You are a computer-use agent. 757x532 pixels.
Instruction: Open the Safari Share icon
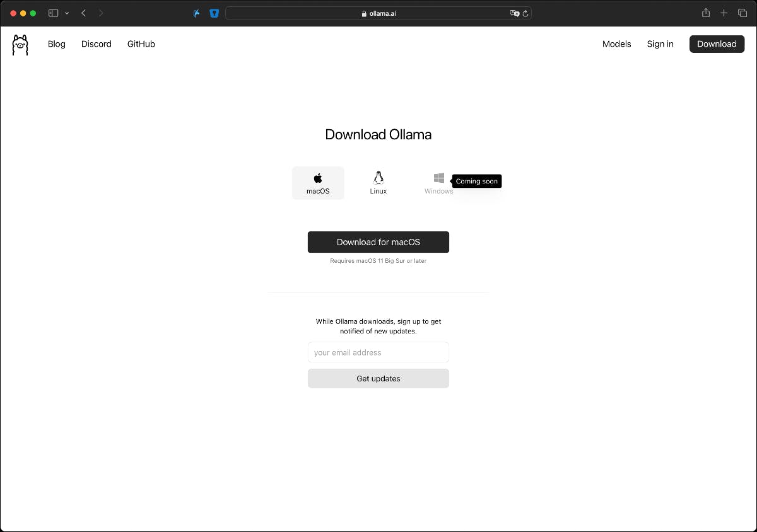706,13
